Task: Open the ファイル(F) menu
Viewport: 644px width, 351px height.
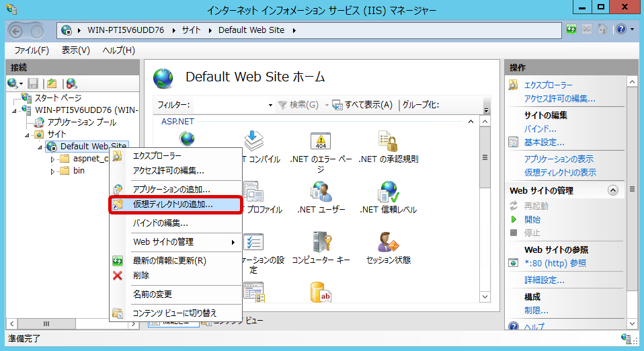Action: click(x=32, y=50)
